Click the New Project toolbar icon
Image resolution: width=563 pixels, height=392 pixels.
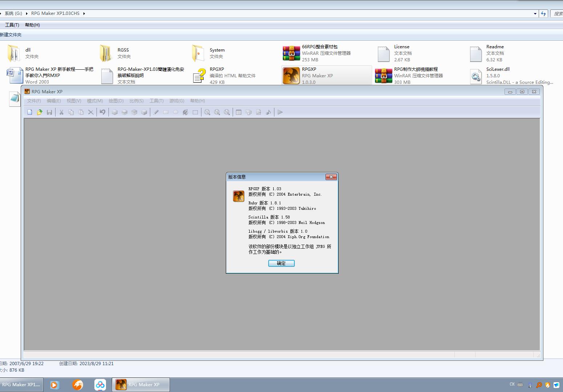pos(30,112)
